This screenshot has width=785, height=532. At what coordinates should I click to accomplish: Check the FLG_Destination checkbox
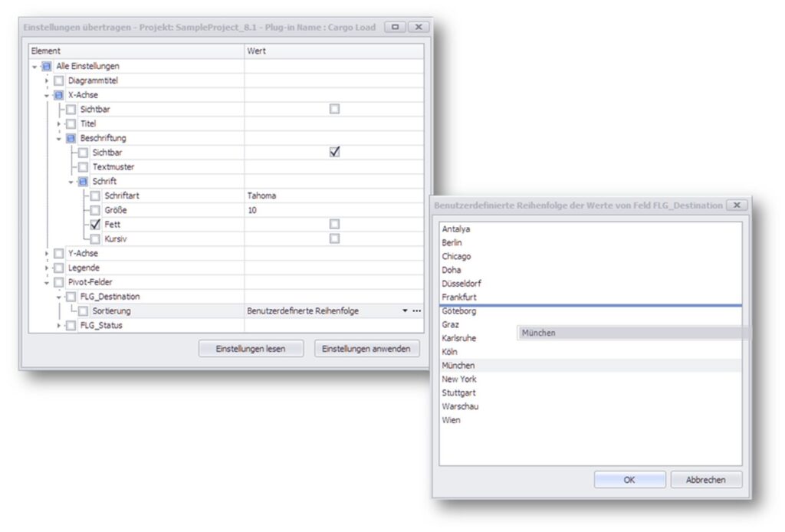point(71,297)
